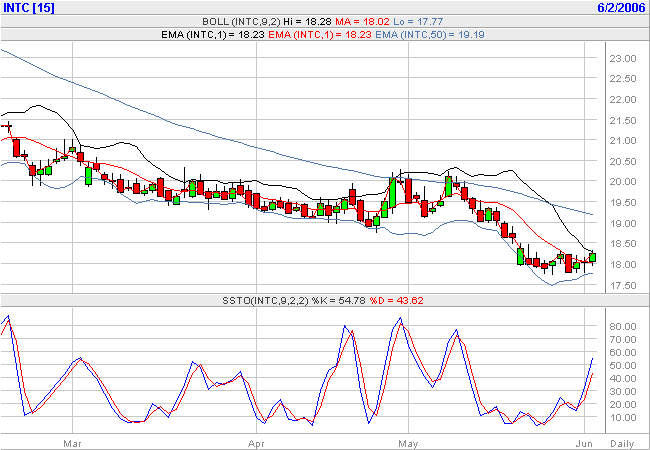The width and height of the screenshot is (650, 450).
Task: Click the 19.00 price axis label
Action: click(623, 223)
